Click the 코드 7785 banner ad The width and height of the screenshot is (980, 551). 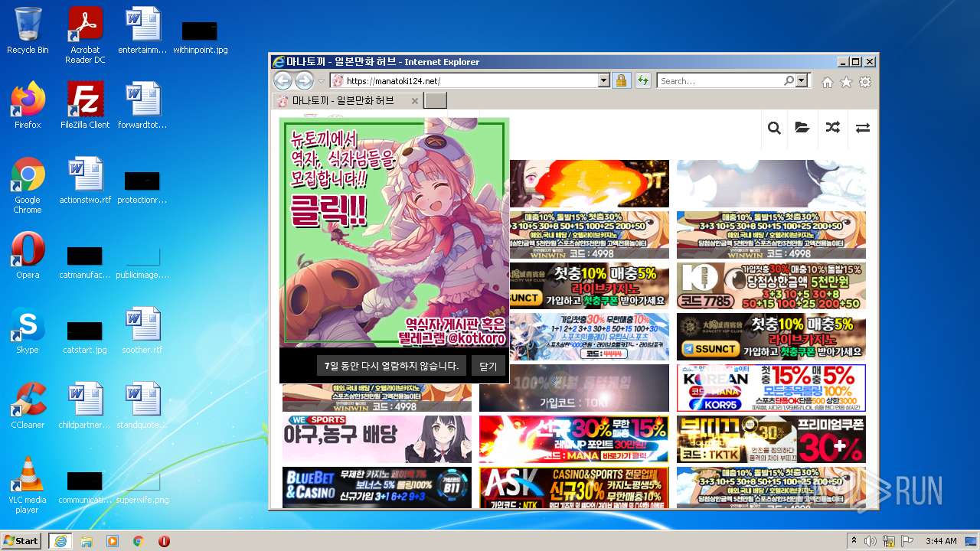coord(771,286)
